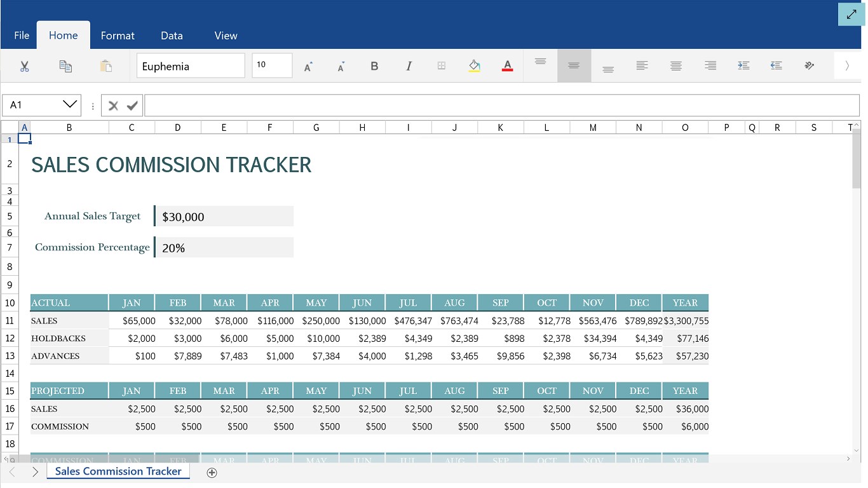This screenshot has width=868, height=488.
Task: Click the red font color swatch
Action: pyautogui.click(x=507, y=66)
